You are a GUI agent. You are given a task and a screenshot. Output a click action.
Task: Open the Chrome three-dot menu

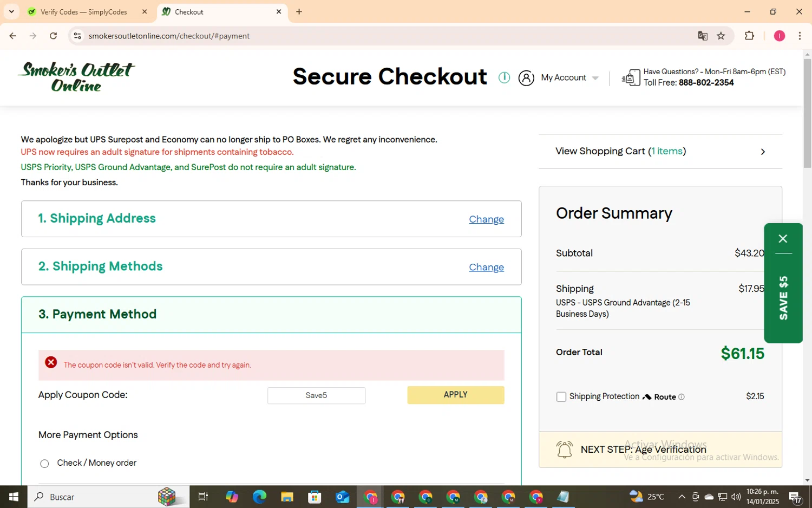point(800,36)
